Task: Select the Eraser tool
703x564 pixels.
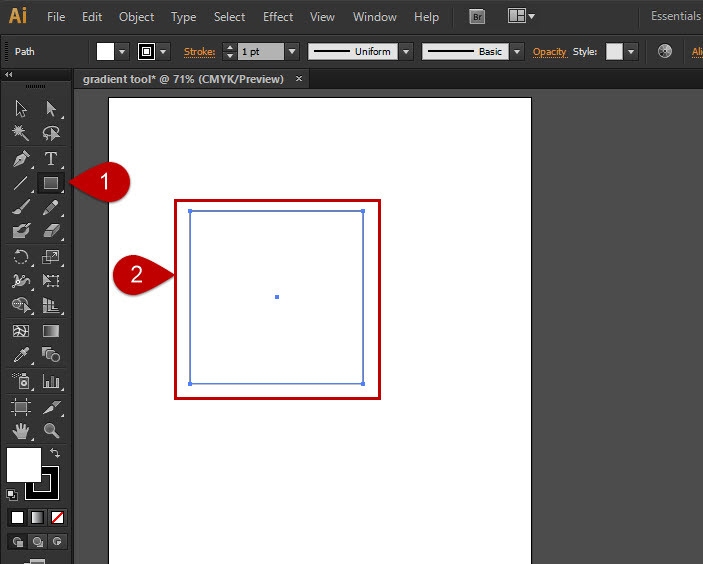Action: click(x=50, y=231)
